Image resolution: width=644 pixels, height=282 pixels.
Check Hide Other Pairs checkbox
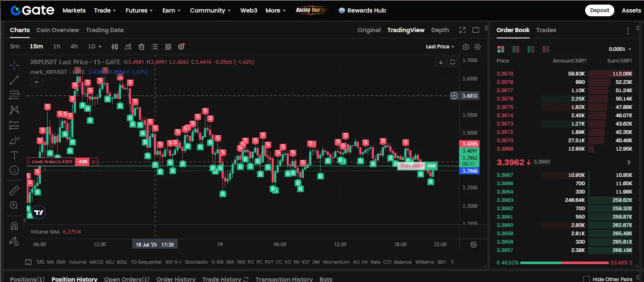coord(586,279)
